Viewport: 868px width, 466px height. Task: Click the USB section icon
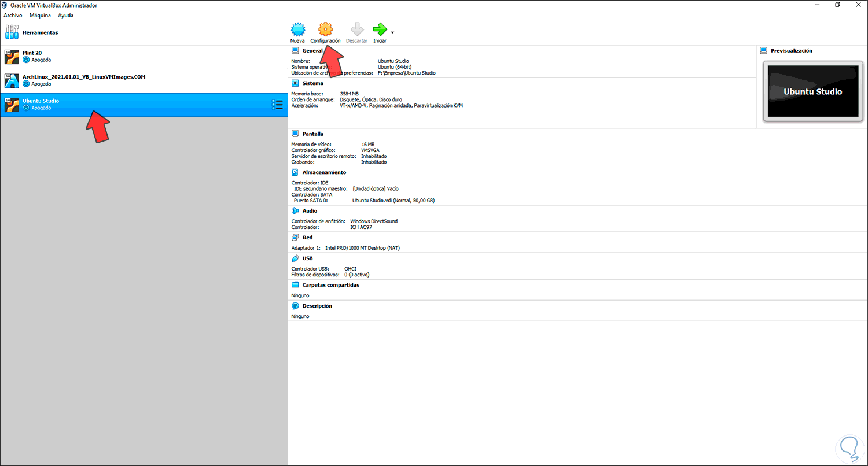pos(295,258)
